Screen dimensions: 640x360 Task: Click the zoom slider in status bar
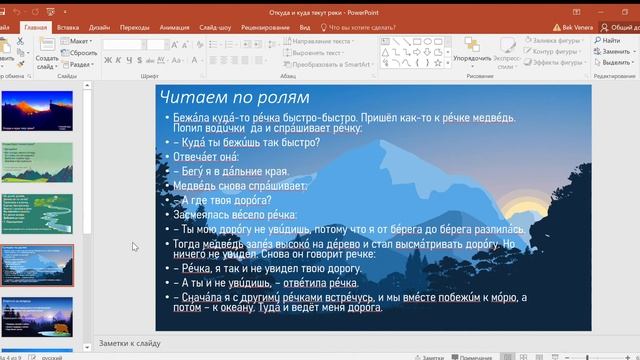click(597, 357)
